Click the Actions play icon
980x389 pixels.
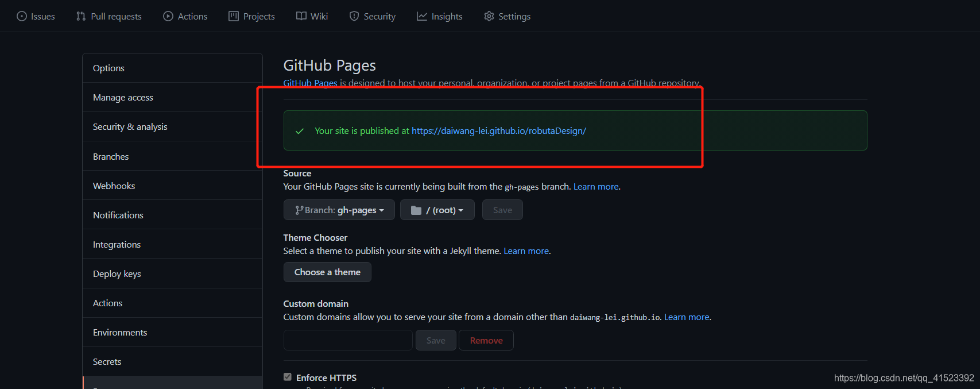(x=168, y=16)
